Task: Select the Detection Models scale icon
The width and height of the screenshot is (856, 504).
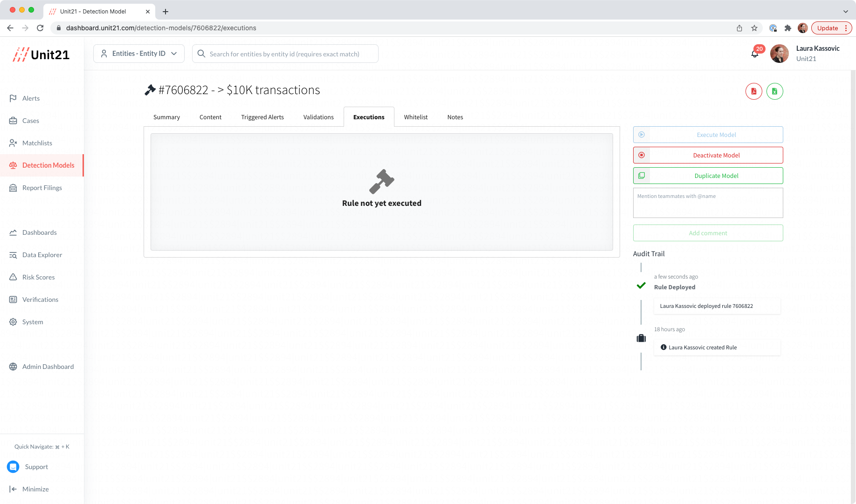Action: (x=13, y=165)
